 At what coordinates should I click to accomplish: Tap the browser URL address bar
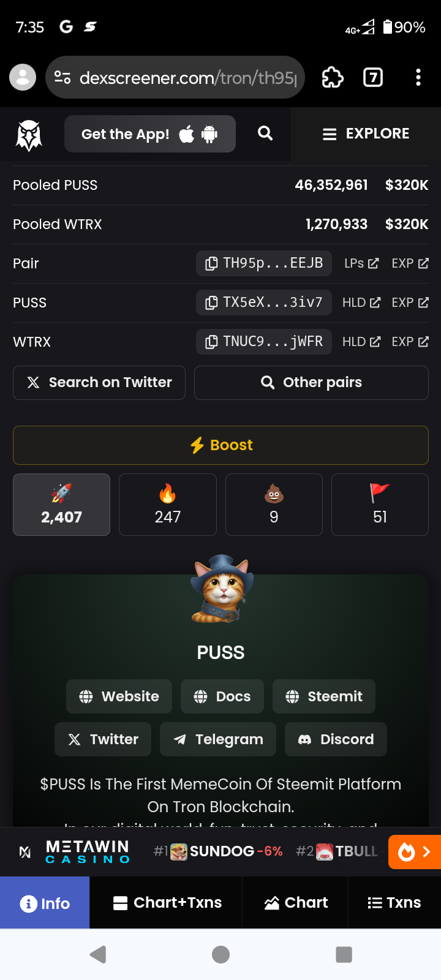(x=175, y=78)
